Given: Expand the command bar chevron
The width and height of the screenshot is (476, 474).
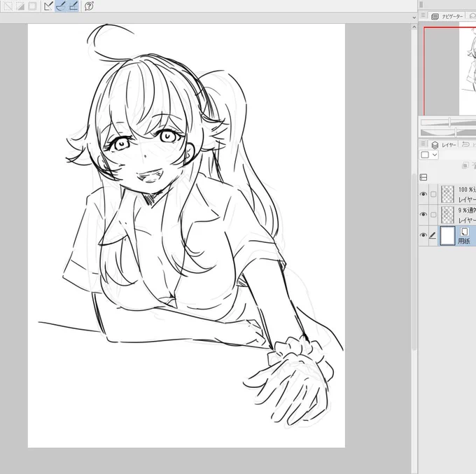Looking at the screenshot, I should 414,18.
